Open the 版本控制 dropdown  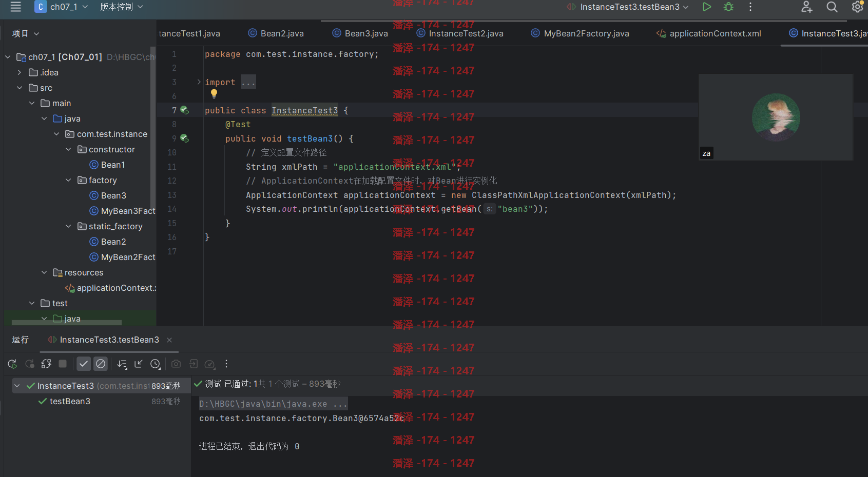(x=122, y=7)
